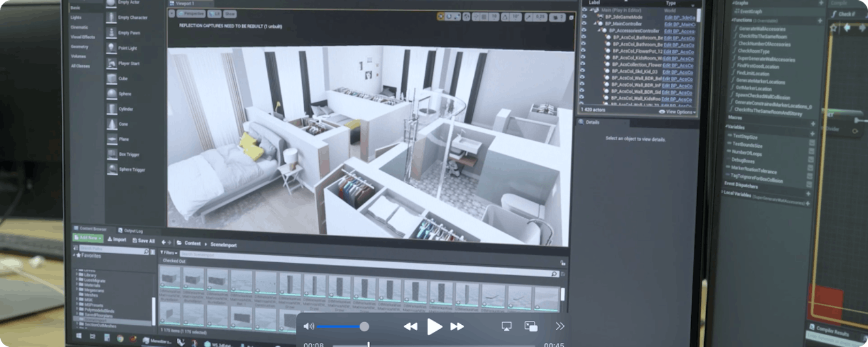Image resolution: width=868 pixels, height=347 pixels.
Task: Toggle the eye icon for BP_3deGameMode
Action: pyautogui.click(x=583, y=17)
